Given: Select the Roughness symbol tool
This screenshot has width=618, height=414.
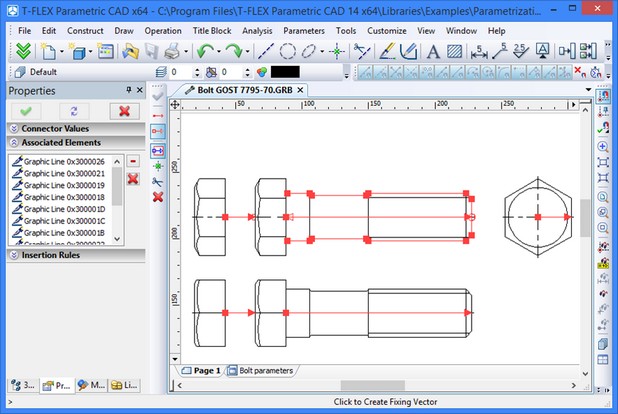Looking at the screenshot, I should coord(521,51).
